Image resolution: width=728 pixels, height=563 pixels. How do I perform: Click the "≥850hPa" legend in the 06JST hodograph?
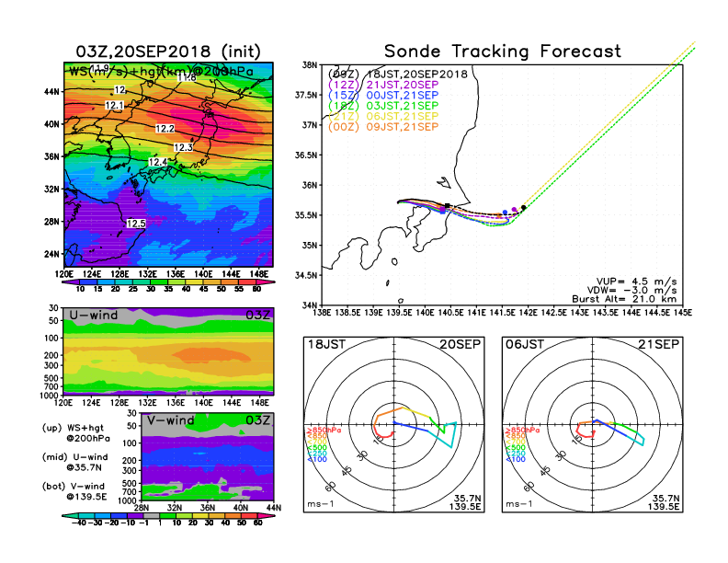point(522,431)
